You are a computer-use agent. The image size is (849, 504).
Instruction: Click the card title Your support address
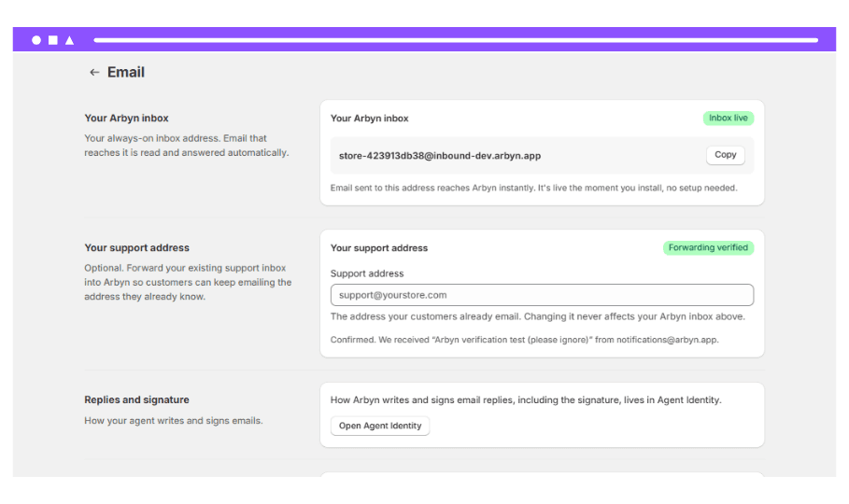(x=379, y=248)
